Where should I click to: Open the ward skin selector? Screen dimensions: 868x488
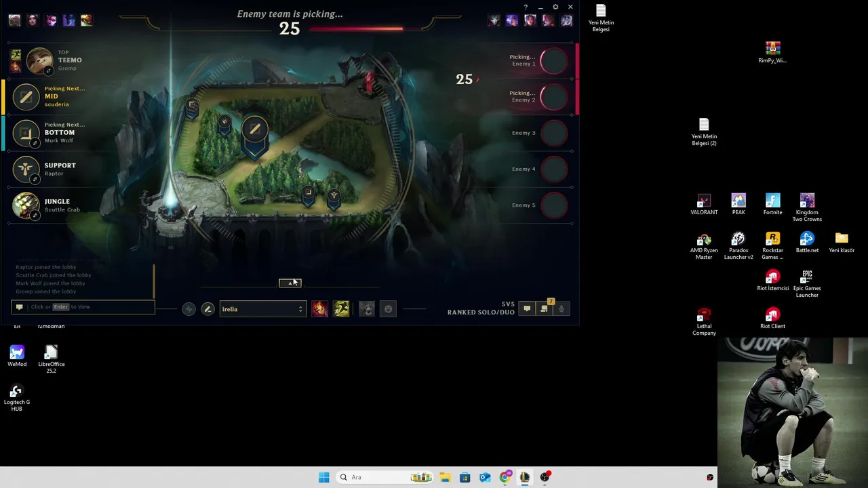click(x=366, y=309)
